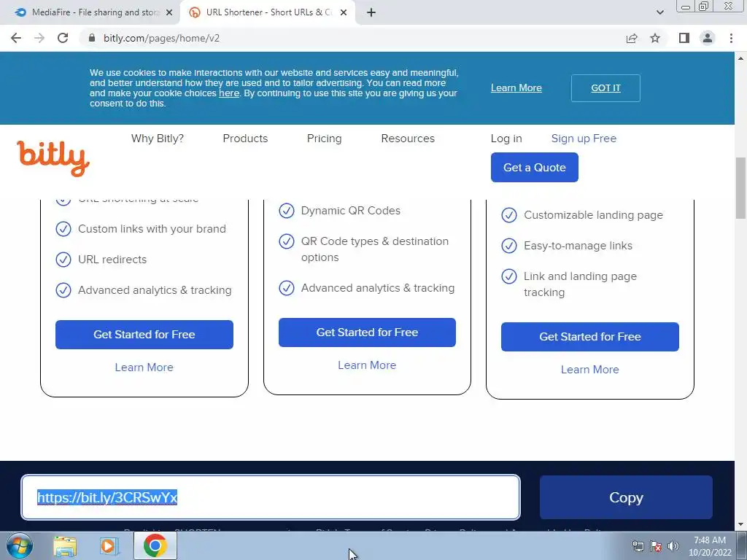Viewport: 747px width, 560px height.
Task: Open cookie banner Learn More link
Action: point(516,88)
